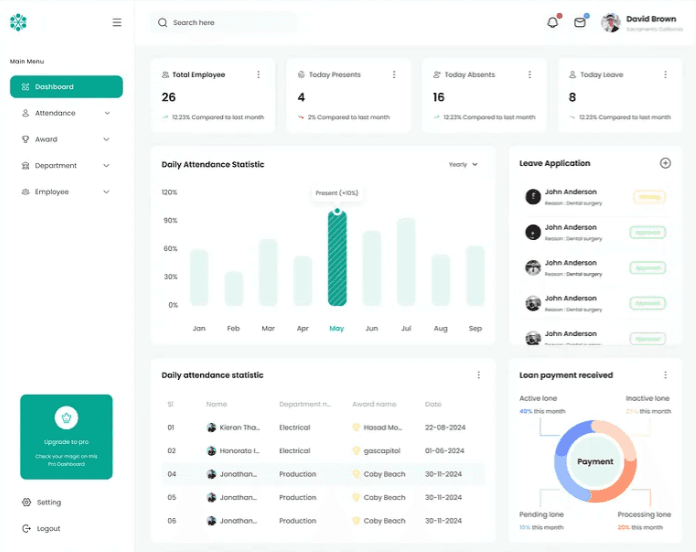The width and height of the screenshot is (696, 552).
Task: Click the trophy icon beside gascapitol
Action: point(356,451)
